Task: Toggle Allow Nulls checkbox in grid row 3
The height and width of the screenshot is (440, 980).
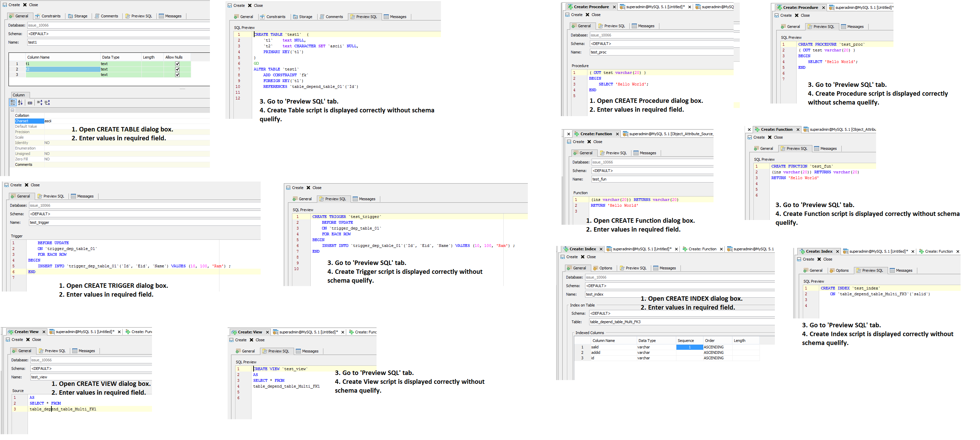Action: 177,75
